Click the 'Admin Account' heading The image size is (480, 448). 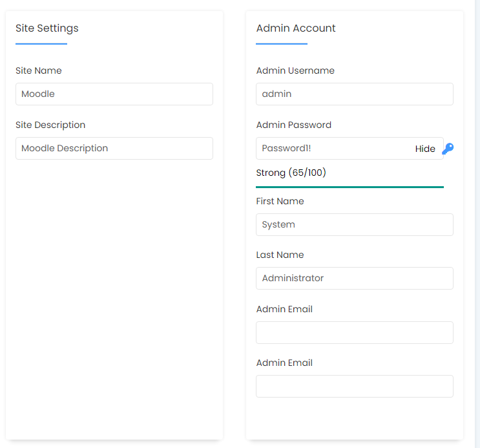click(296, 28)
